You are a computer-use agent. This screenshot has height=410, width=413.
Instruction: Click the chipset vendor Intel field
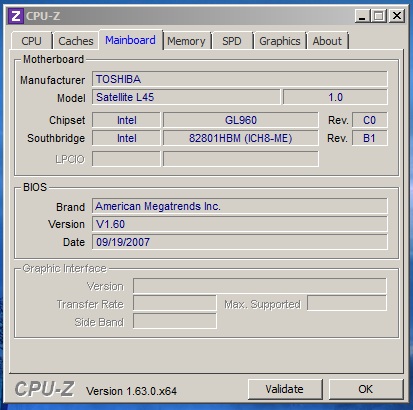pos(126,120)
